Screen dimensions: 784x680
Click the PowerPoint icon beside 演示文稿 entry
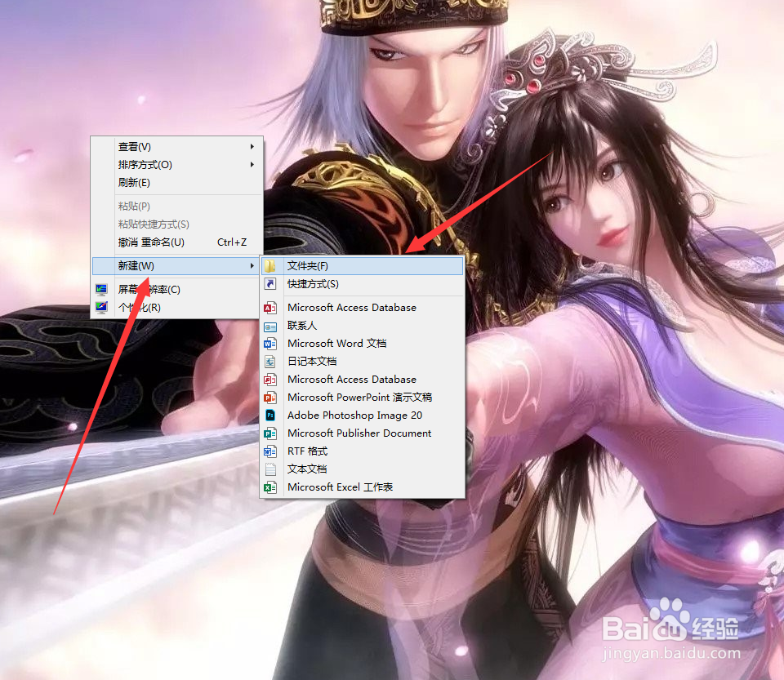[x=270, y=398]
